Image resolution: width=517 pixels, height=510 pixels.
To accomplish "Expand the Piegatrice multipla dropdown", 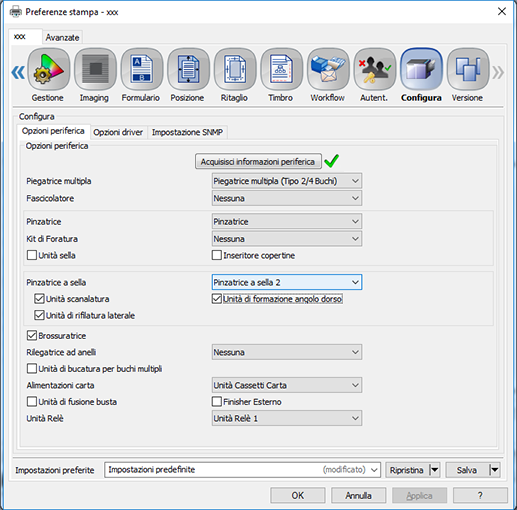I will pos(287,181).
